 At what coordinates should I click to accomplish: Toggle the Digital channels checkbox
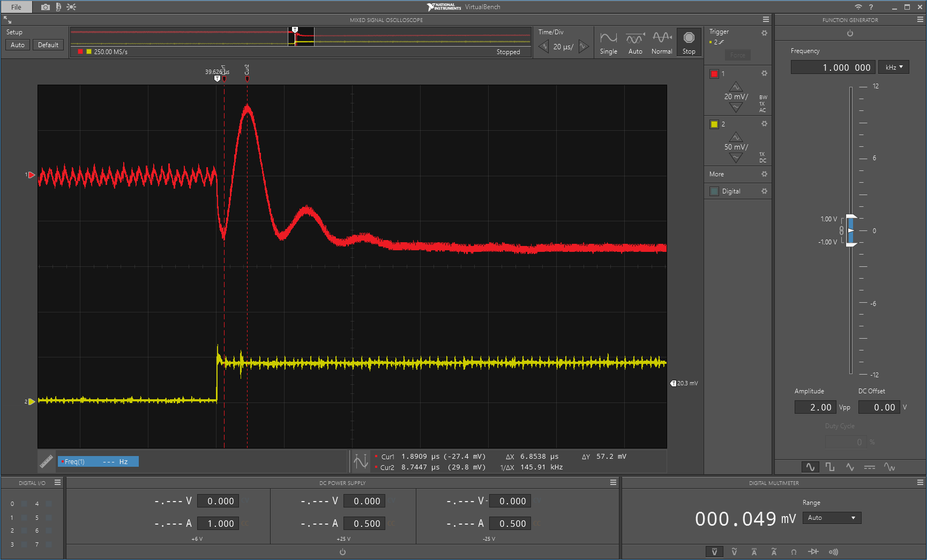tap(714, 191)
